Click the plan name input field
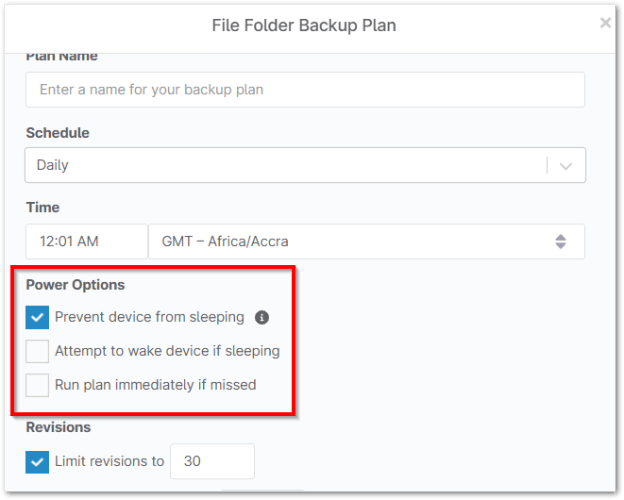 tap(305, 90)
